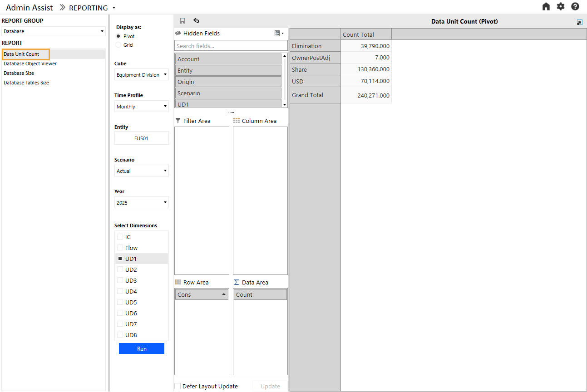Check the UD2 dimension checkbox
587x392 pixels.
click(x=120, y=269)
